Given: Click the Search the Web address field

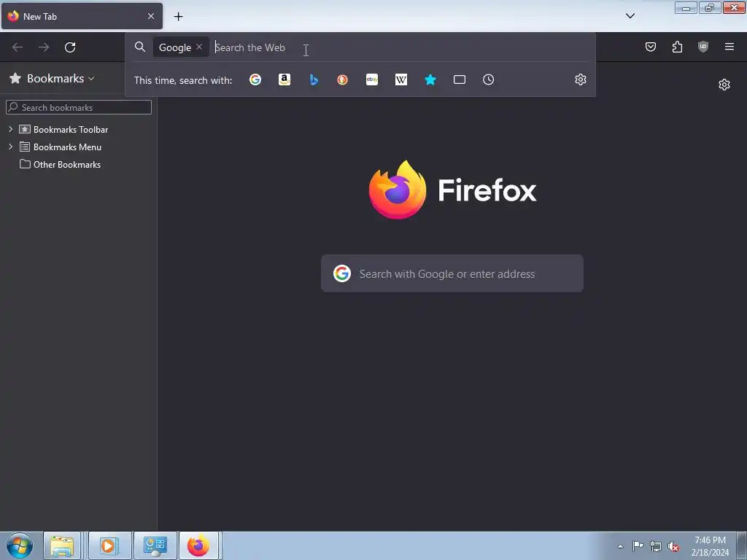Looking at the screenshot, I should [400, 47].
